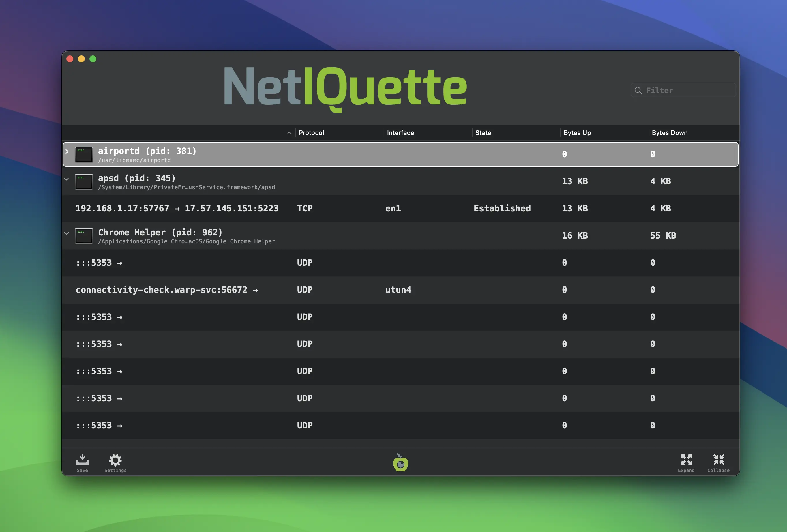Select the airportd (pid: 381) row
Viewport: 787px width, 532px height.
click(x=400, y=154)
